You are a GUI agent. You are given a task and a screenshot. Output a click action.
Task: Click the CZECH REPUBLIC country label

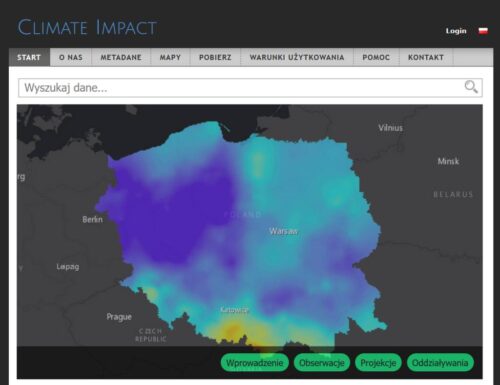pyautogui.click(x=151, y=335)
